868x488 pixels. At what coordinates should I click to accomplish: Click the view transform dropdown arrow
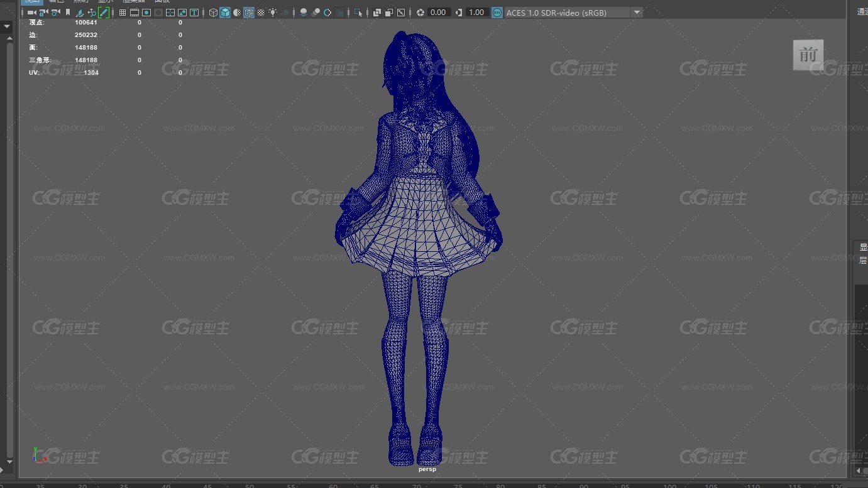(x=637, y=13)
